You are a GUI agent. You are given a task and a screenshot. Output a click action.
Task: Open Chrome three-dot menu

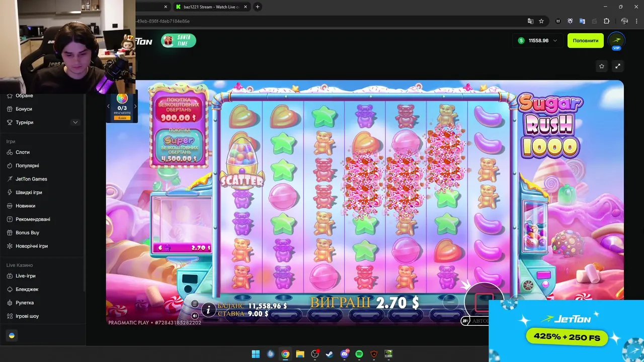coord(636,21)
